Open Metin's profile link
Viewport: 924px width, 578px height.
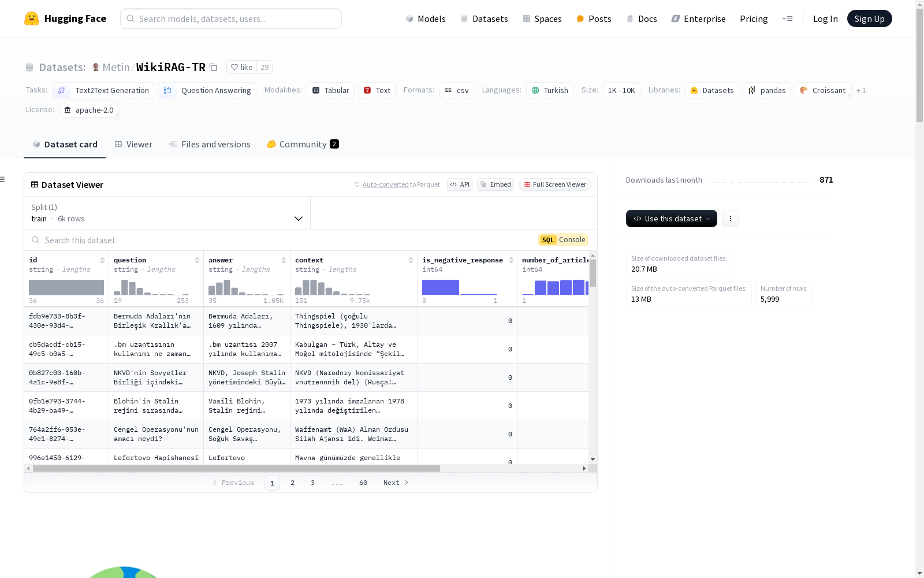(x=116, y=67)
